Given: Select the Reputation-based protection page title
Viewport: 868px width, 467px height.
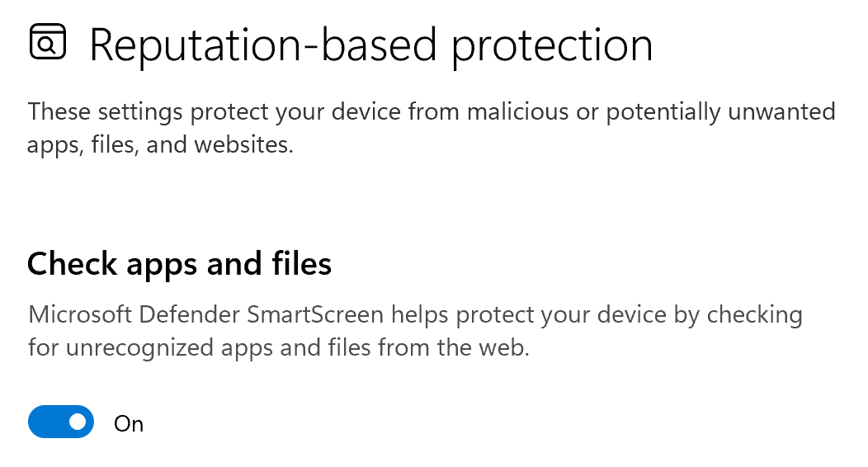Looking at the screenshot, I should point(370,45).
